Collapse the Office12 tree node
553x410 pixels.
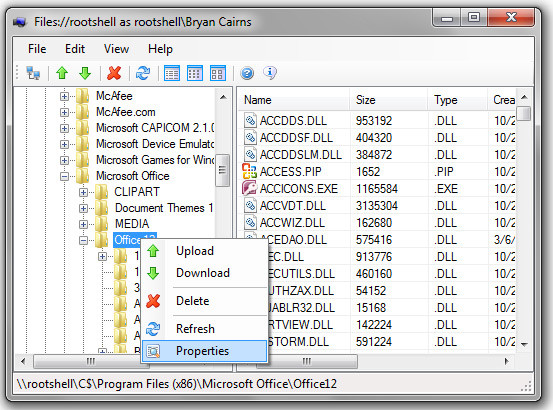pyautogui.click(x=83, y=240)
